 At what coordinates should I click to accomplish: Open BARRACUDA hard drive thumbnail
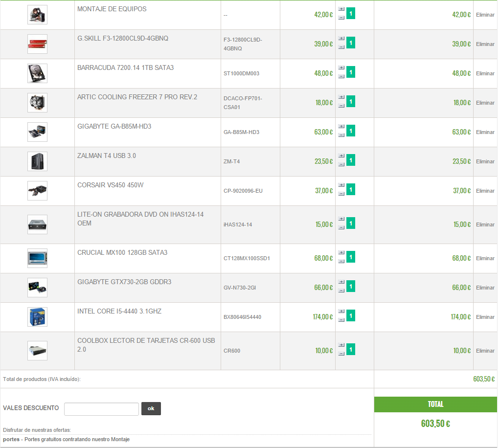click(x=37, y=73)
